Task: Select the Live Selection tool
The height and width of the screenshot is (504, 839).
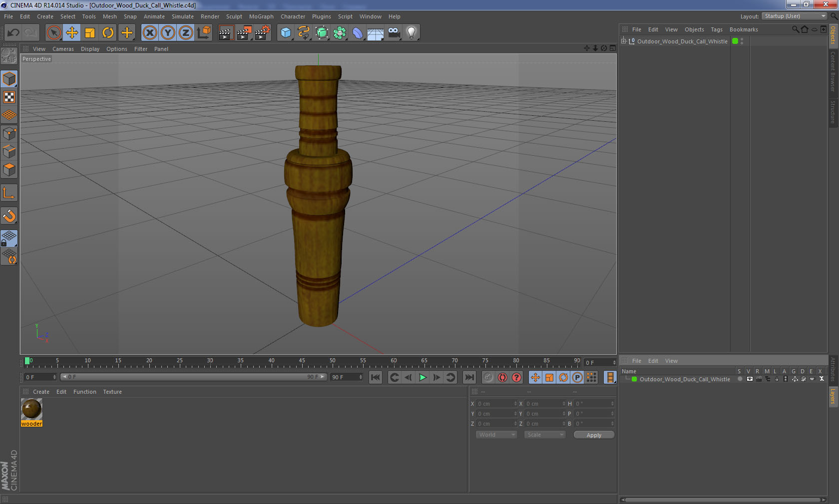Action: pyautogui.click(x=53, y=33)
